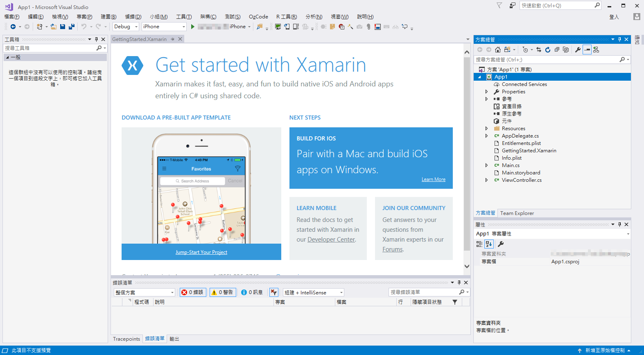Click the sync with active document icon
The width and height of the screenshot is (644, 355).
pos(539,50)
